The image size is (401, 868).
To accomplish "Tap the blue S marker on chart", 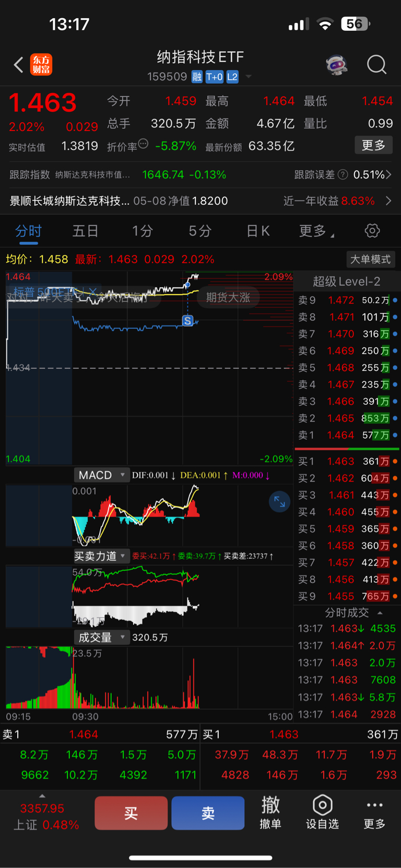I will click(187, 321).
